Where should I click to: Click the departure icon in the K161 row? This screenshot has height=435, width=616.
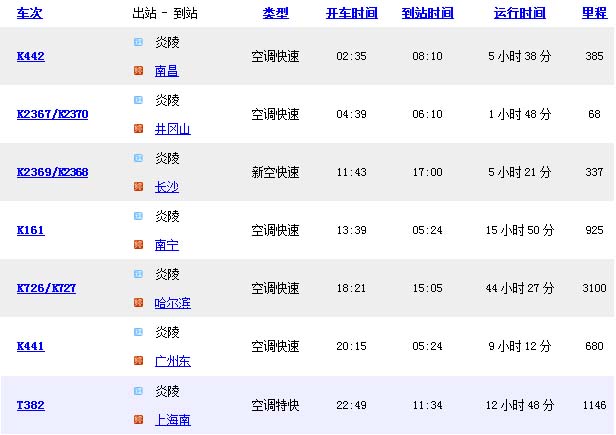[138, 216]
